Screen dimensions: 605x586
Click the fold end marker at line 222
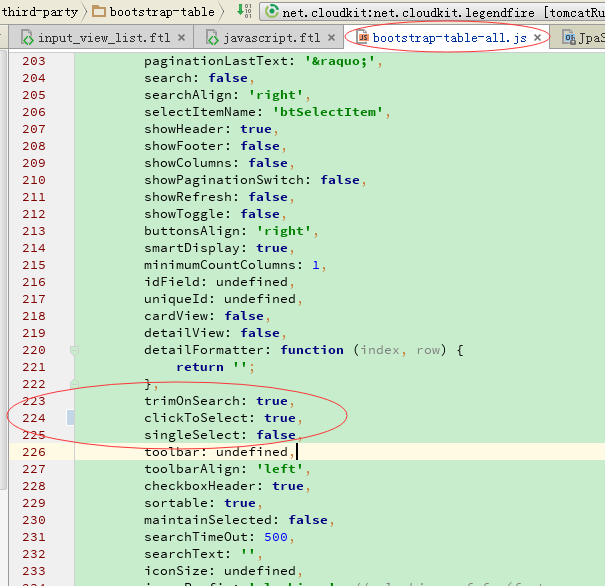tap(74, 384)
